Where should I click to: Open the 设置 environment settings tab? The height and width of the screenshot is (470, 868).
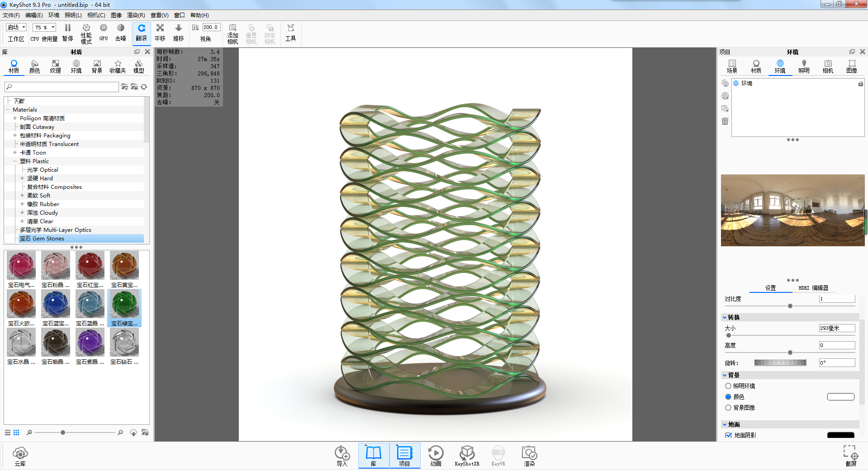[x=770, y=288]
